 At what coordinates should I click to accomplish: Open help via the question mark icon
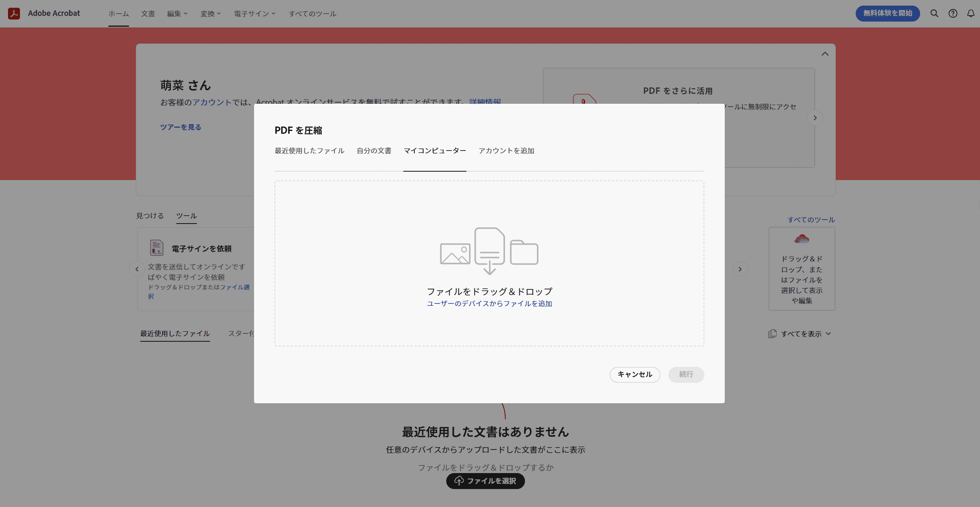click(x=953, y=13)
